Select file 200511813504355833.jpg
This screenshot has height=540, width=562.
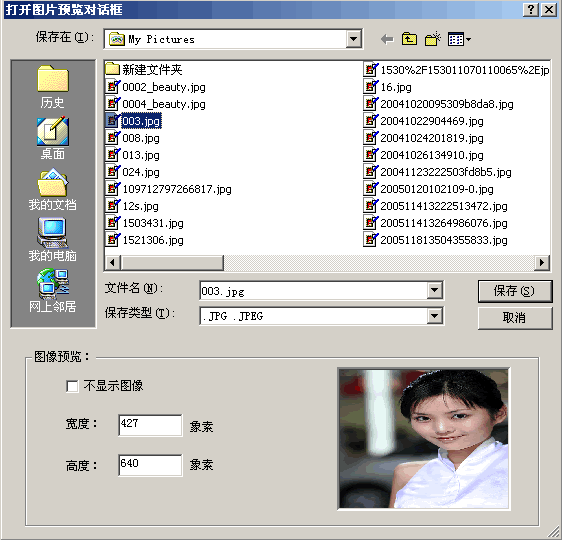click(x=444, y=240)
